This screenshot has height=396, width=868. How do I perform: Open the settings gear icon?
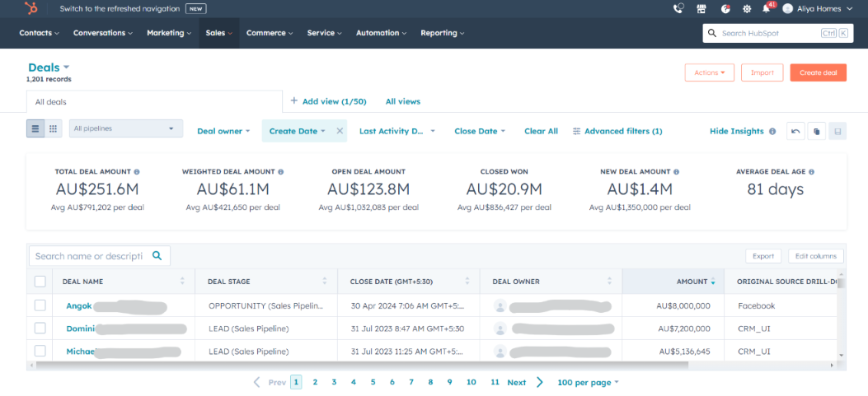tap(747, 9)
